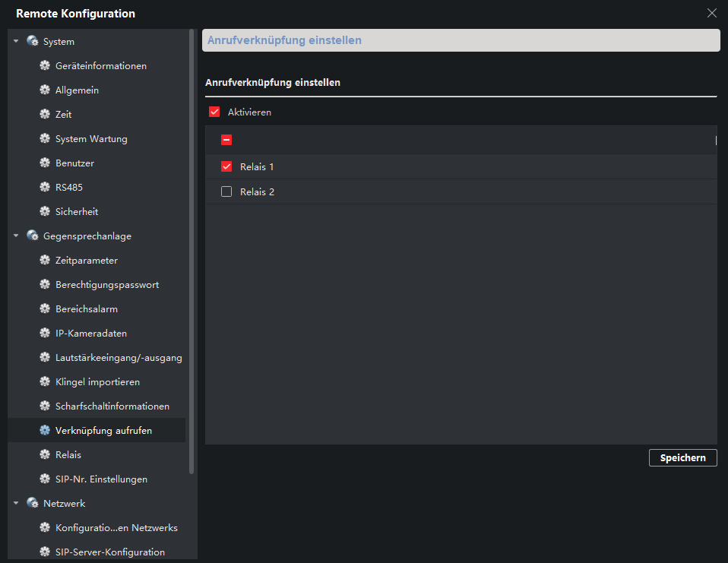
Task: Click the globe-gear icon next to Netzwerk
Action: [33, 503]
